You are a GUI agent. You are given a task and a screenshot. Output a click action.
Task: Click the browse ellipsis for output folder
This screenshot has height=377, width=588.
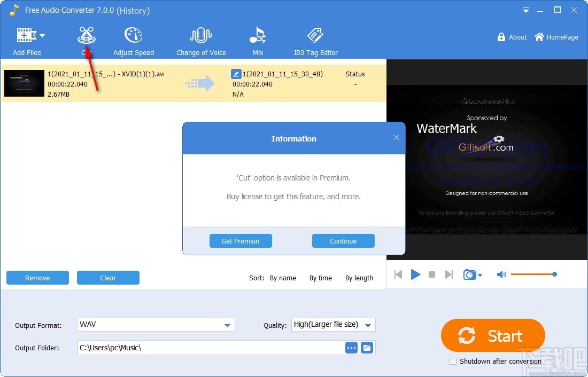(351, 348)
